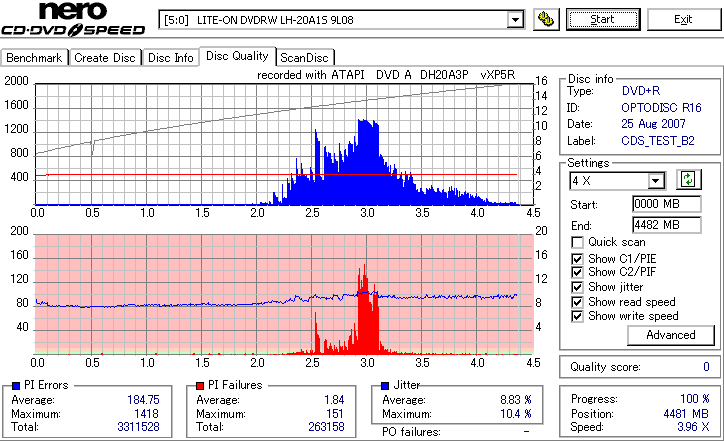
Task: Click PI Failures total 263158
Action: click(326, 427)
